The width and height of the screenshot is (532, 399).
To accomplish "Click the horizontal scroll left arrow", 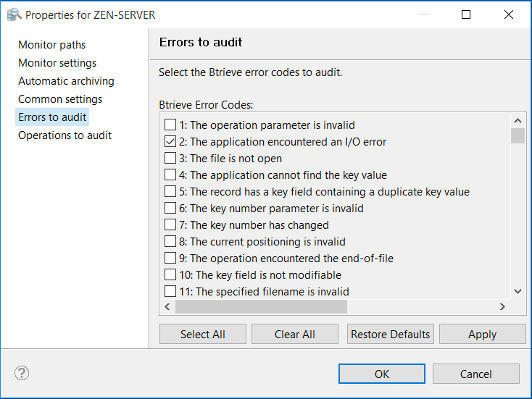I will pyautogui.click(x=167, y=307).
